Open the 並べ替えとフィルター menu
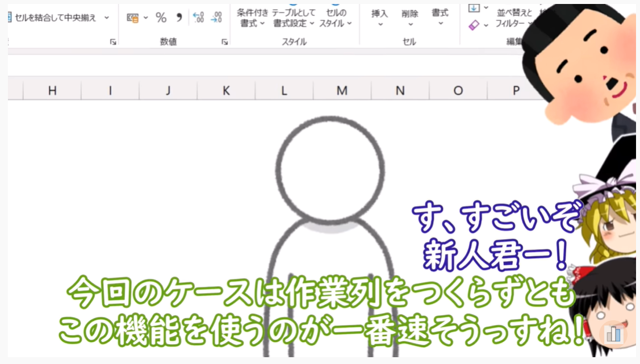This screenshot has width=640, height=364. click(x=513, y=18)
